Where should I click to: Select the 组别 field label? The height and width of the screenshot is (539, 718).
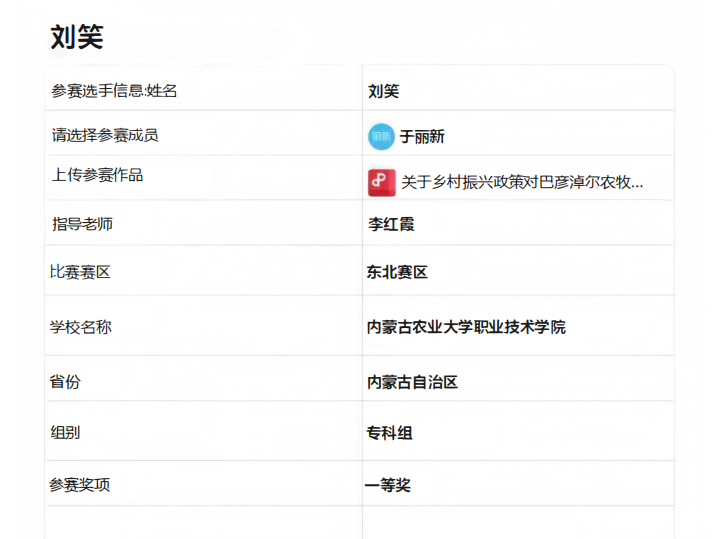click(x=65, y=433)
